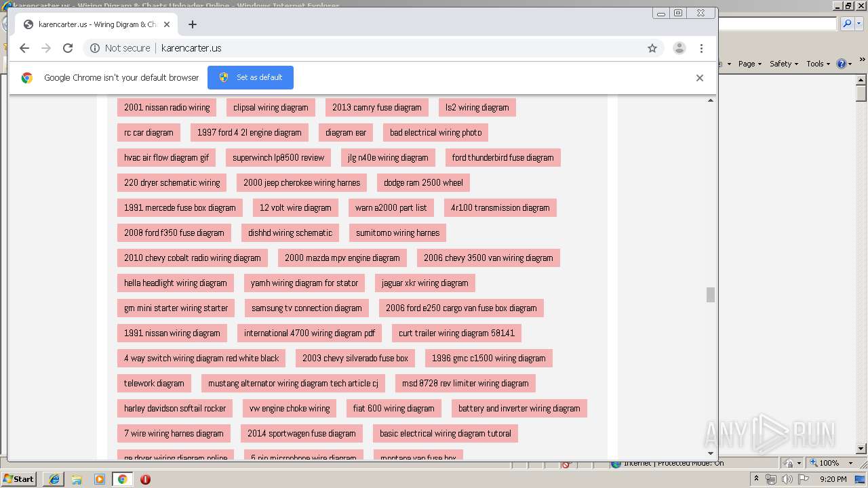Click the Chrome forward arrow
868x488 pixels.
46,48
